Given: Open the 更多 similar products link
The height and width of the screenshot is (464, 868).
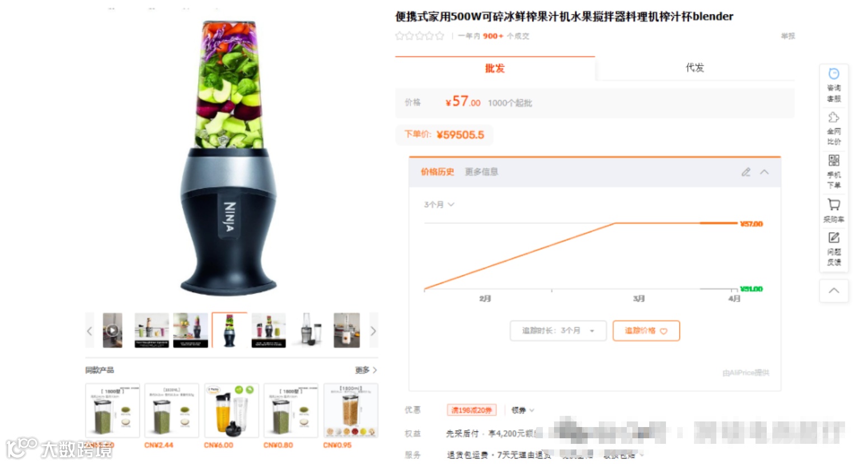Looking at the screenshot, I should click(x=366, y=370).
